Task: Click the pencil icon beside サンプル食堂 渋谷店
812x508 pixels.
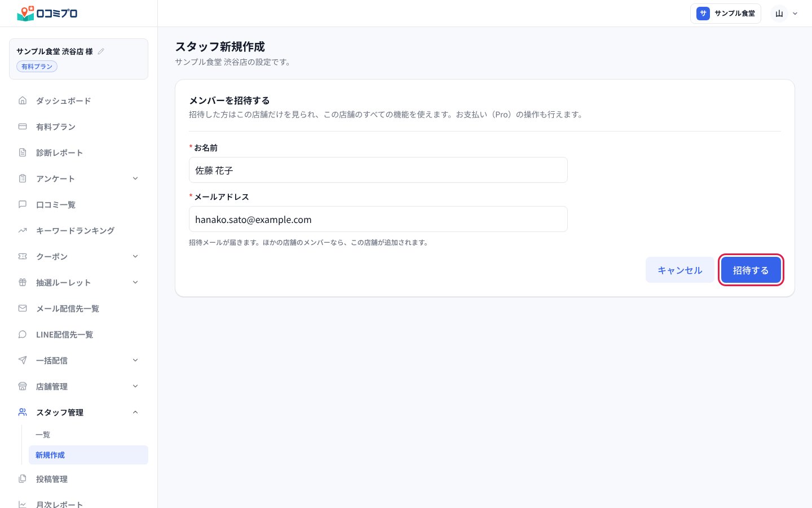Action: [x=101, y=51]
